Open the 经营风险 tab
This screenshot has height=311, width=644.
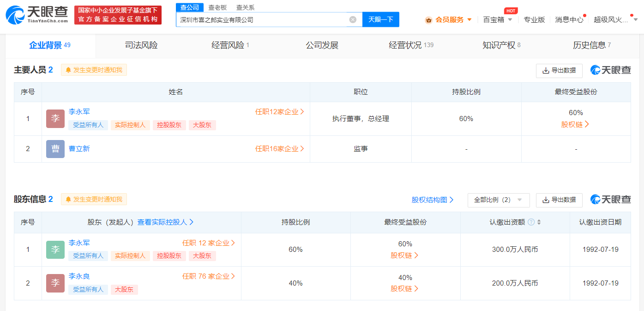pyautogui.click(x=230, y=45)
